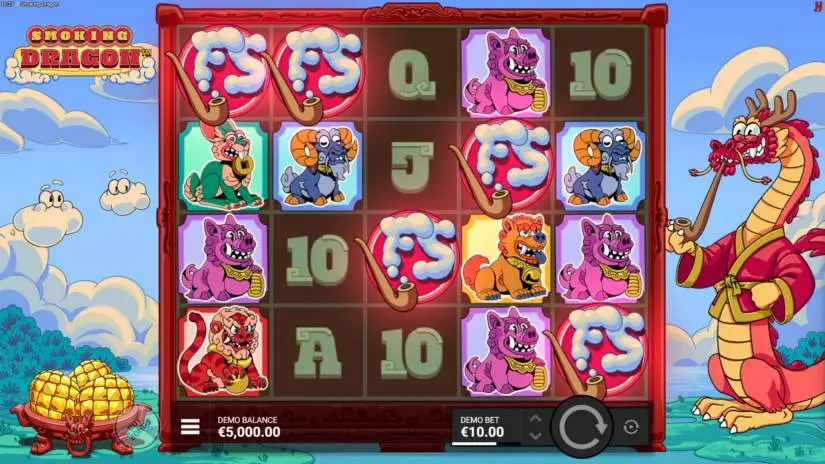
Task: Increase the demo bet with up arrow
Action: coord(536,419)
